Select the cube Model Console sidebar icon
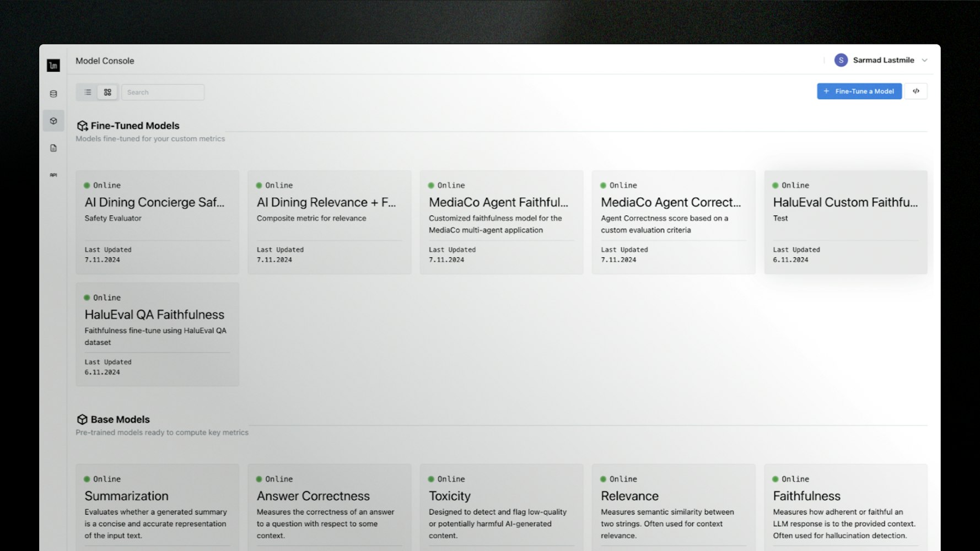Screen dimensions: 980x551 [x=53, y=121]
